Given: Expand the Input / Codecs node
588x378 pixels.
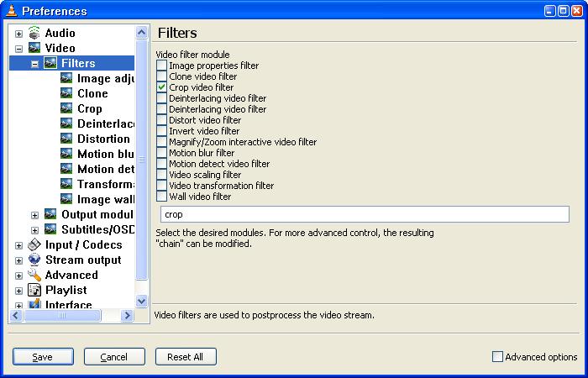Looking at the screenshot, I should 18,245.
